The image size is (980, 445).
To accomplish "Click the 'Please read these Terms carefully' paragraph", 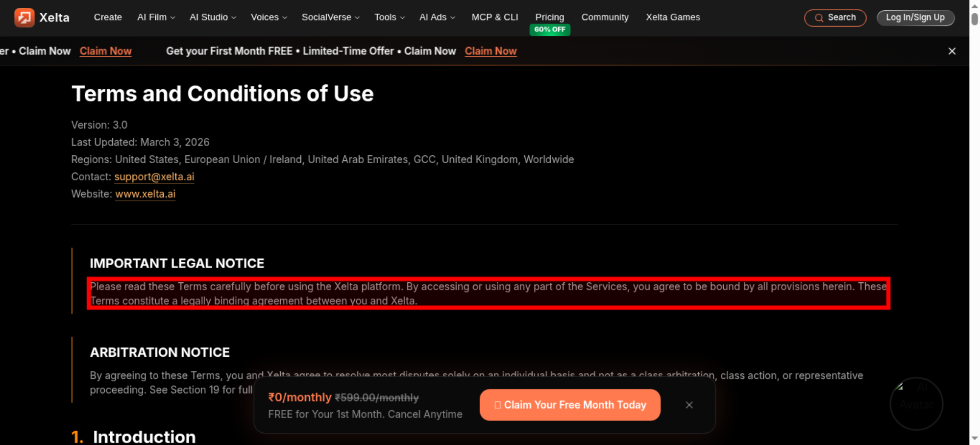I will coord(489,294).
